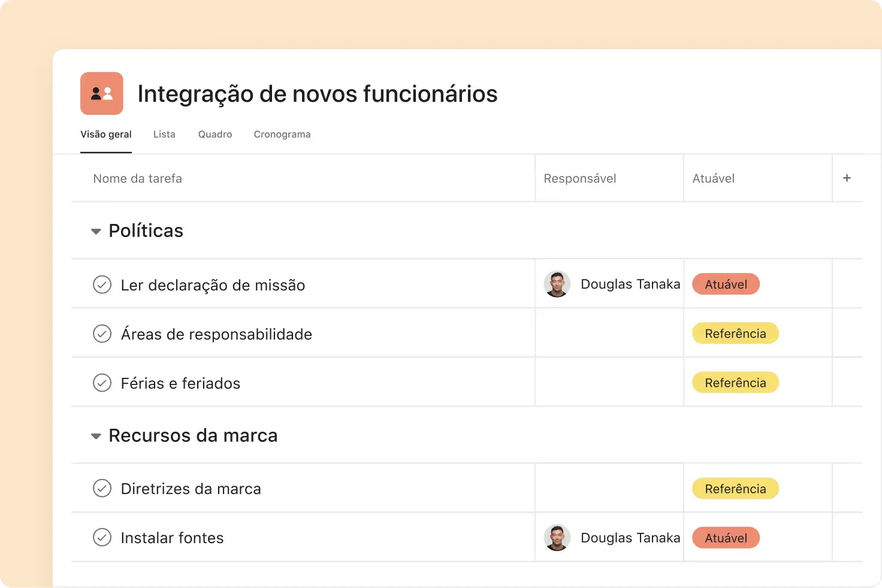Collapse the Políticas section

(96, 231)
